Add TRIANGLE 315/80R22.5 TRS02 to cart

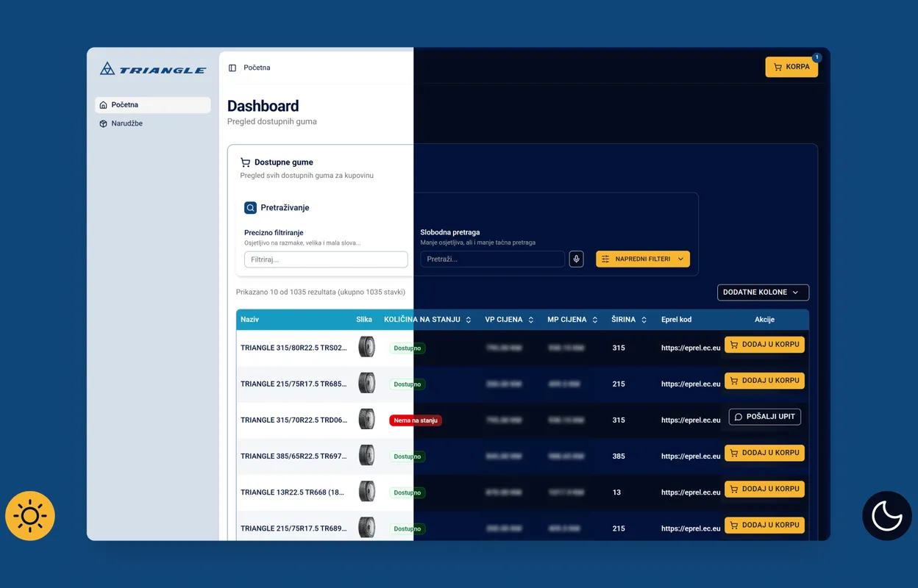tap(764, 344)
